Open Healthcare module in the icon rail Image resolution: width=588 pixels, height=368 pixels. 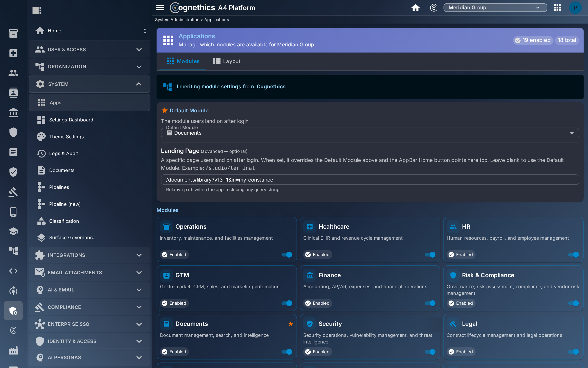point(13,53)
